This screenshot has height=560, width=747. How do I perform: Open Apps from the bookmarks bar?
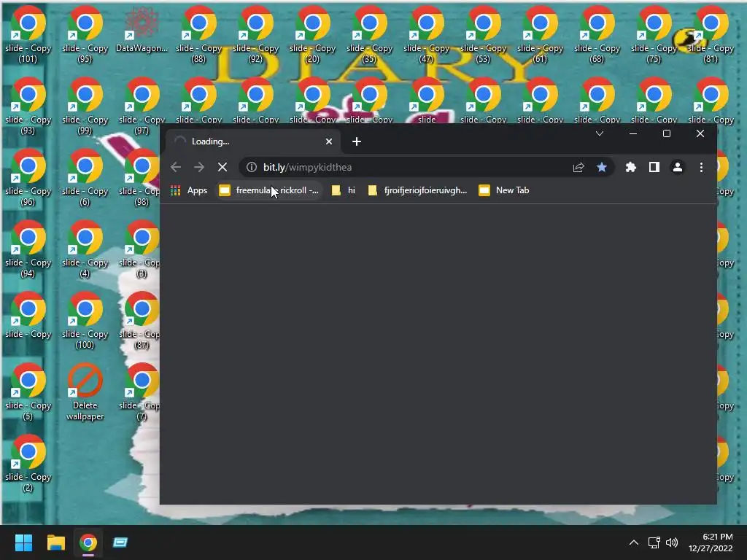point(189,190)
